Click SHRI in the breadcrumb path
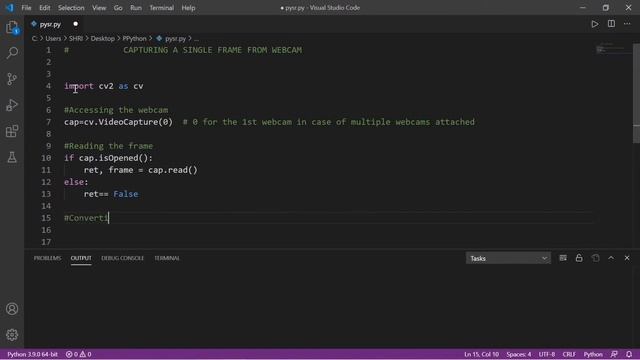Viewport: 640px width, 360px height. (x=76, y=38)
